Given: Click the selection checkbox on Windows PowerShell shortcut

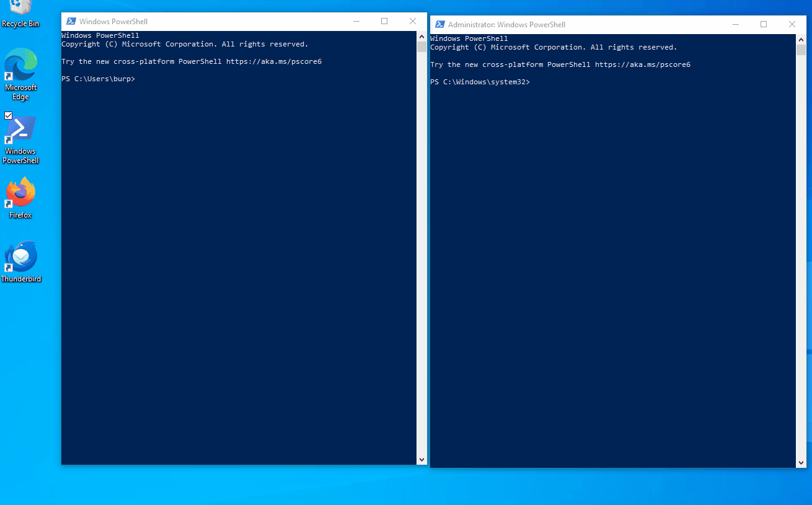Looking at the screenshot, I should tap(8, 115).
